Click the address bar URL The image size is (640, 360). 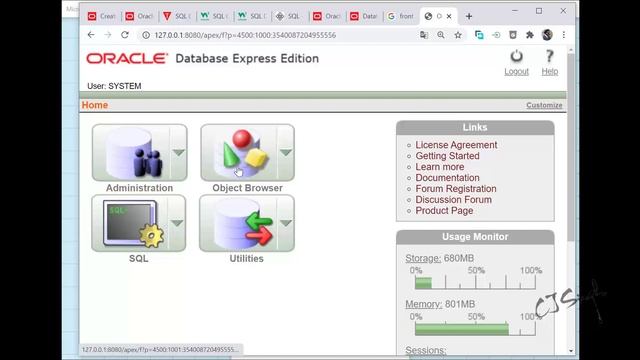(245, 36)
